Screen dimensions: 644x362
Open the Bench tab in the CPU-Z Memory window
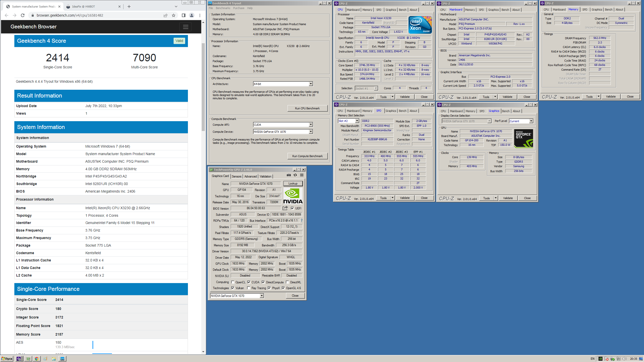click(609, 10)
